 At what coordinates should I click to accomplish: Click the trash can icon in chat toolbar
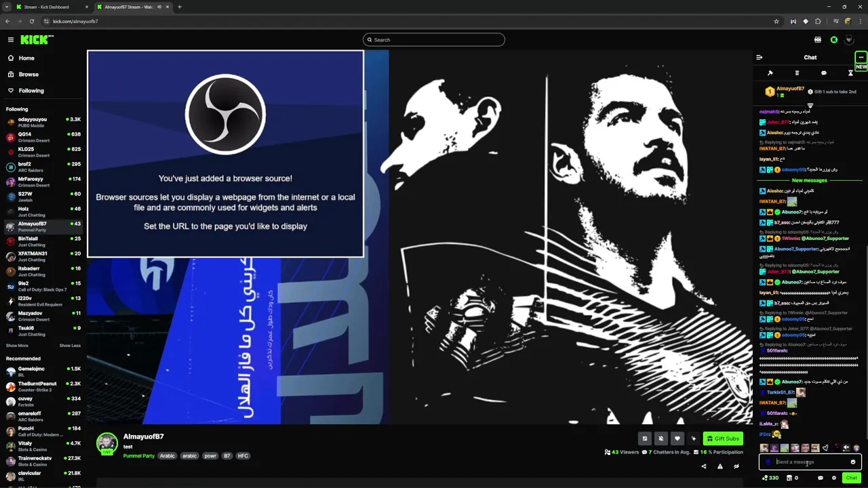point(797,73)
